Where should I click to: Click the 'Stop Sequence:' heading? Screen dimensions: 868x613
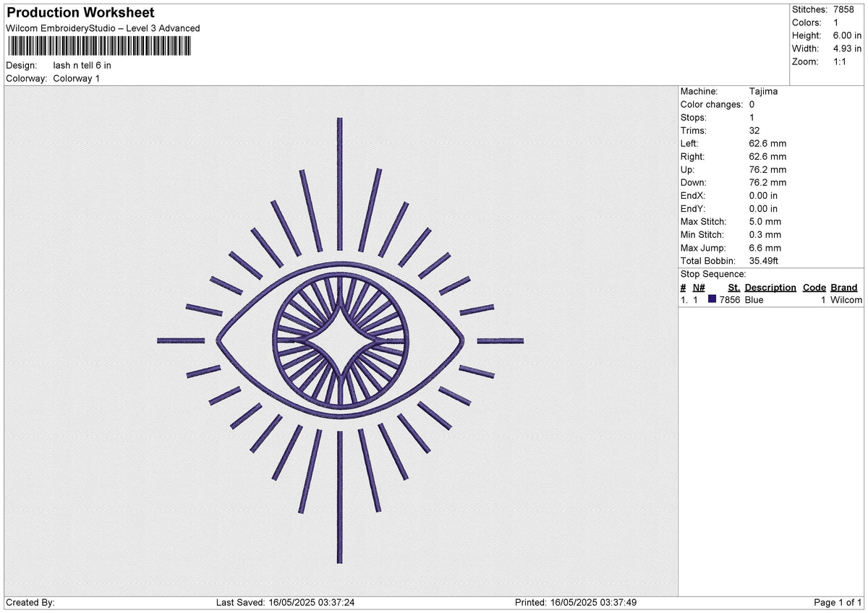713,274
